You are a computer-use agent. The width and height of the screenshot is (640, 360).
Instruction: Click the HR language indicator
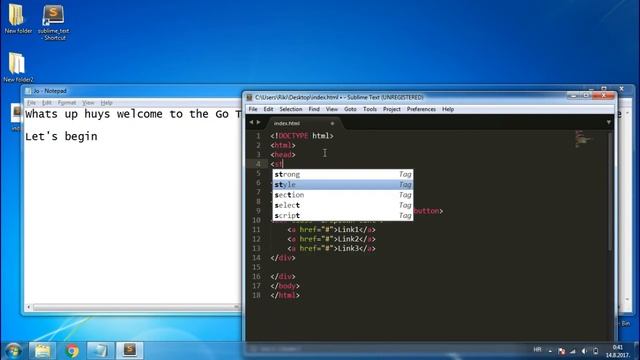(537, 350)
